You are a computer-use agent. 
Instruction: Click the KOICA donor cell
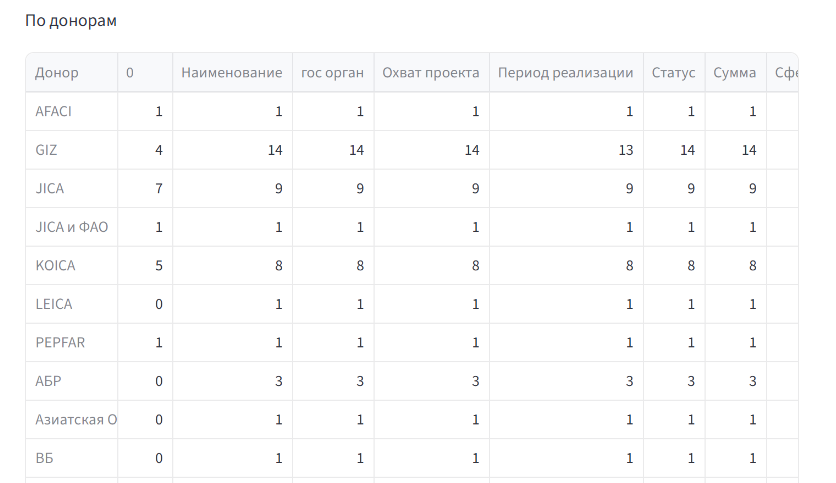(55, 266)
